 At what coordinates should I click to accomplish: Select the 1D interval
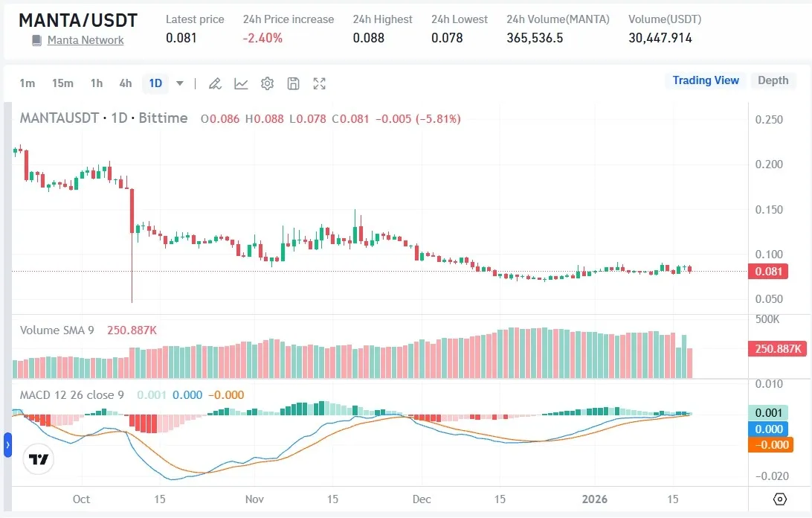(x=155, y=83)
